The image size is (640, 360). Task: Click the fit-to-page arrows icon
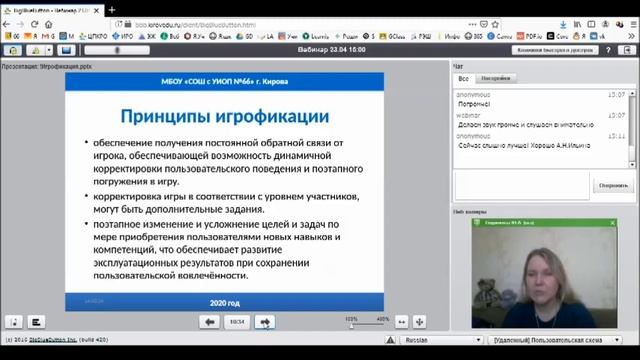coord(419,322)
